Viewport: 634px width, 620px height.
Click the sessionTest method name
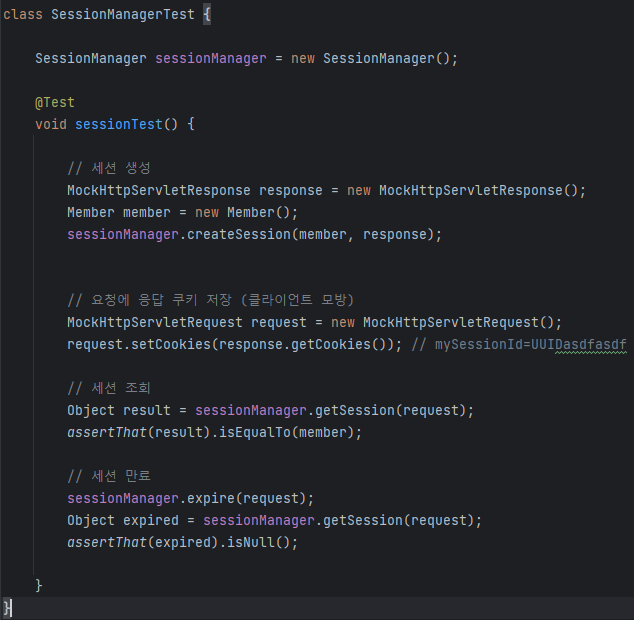(x=118, y=124)
